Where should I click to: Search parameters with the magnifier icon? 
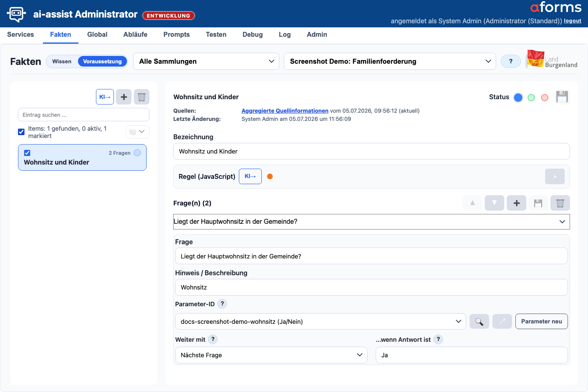click(479, 321)
